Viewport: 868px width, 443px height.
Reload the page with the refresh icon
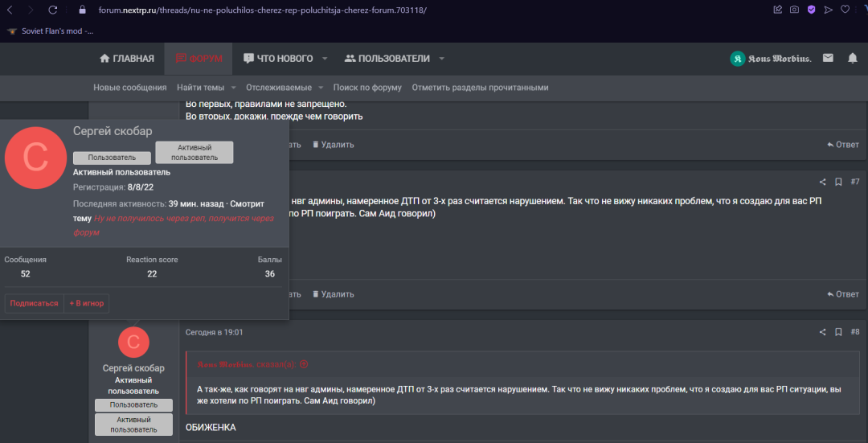point(53,10)
